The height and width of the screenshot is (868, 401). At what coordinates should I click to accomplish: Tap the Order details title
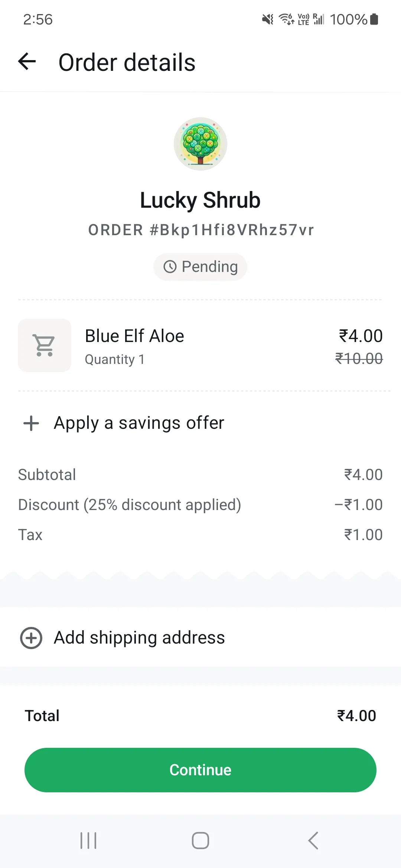coord(127,62)
